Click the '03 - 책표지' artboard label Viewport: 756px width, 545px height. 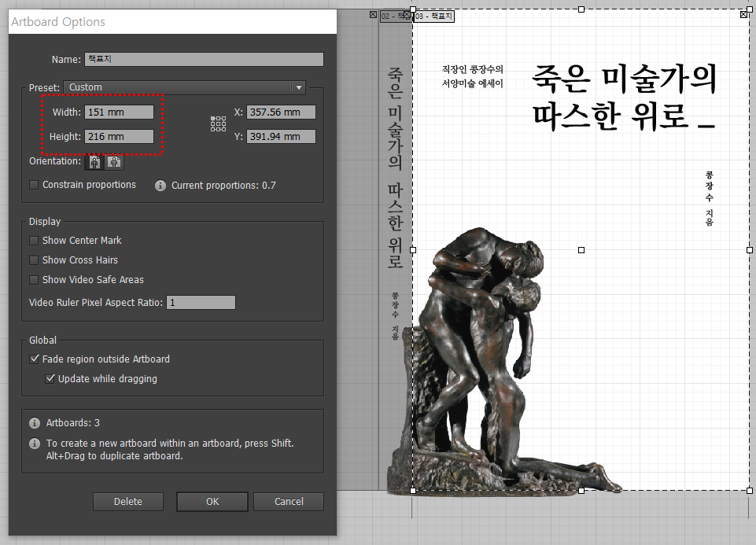click(434, 16)
